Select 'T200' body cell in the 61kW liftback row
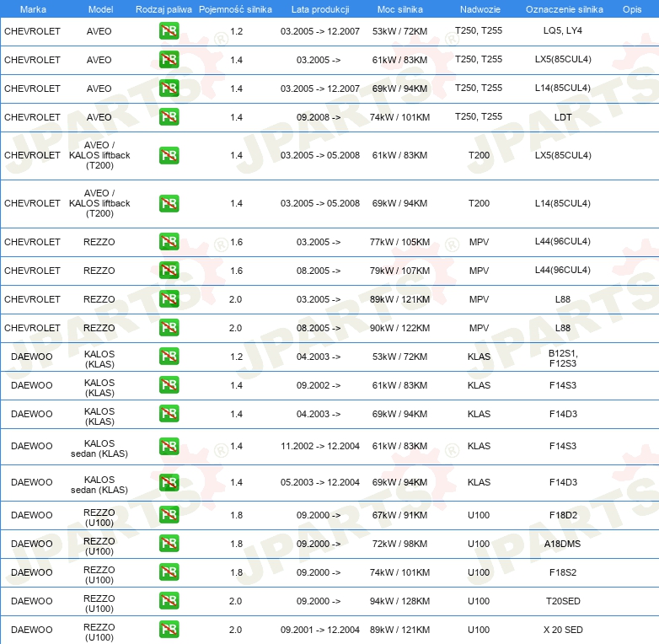The height and width of the screenshot is (644, 659). click(x=480, y=155)
